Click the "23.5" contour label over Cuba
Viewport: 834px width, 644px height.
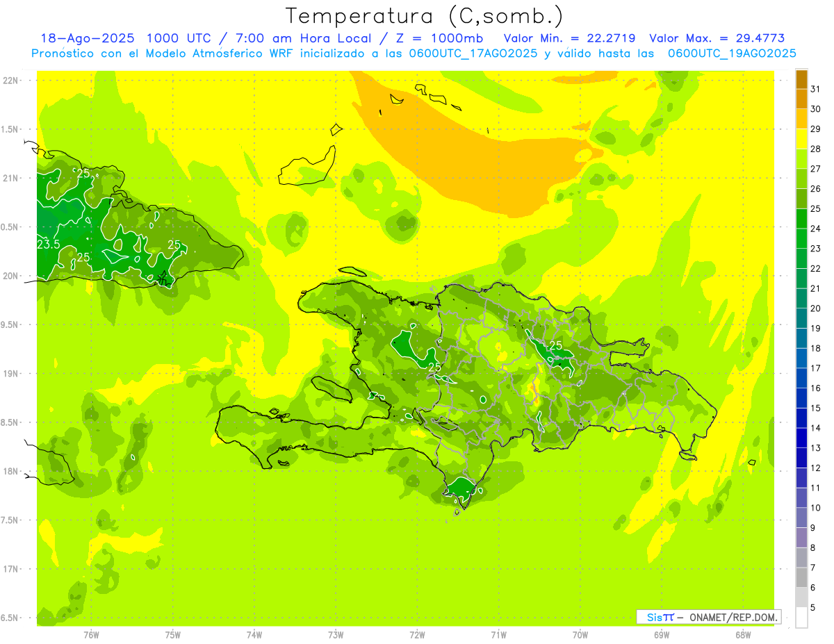pyautogui.click(x=47, y=244)
